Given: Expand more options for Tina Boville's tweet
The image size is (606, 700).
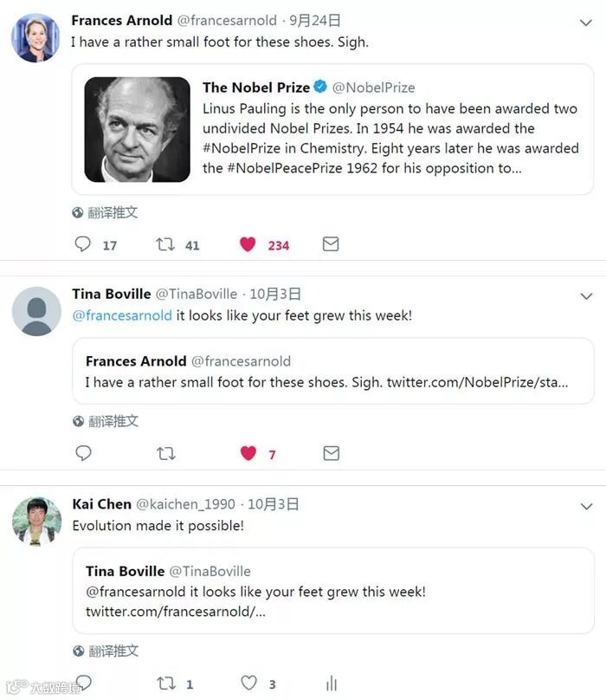Looking at the screenshot, I should pyautogui.click(x=586, y=296).
